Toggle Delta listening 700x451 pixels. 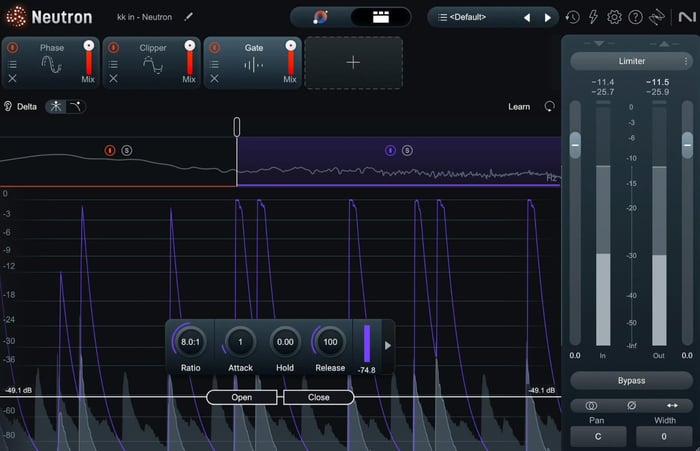coord(21,107)
